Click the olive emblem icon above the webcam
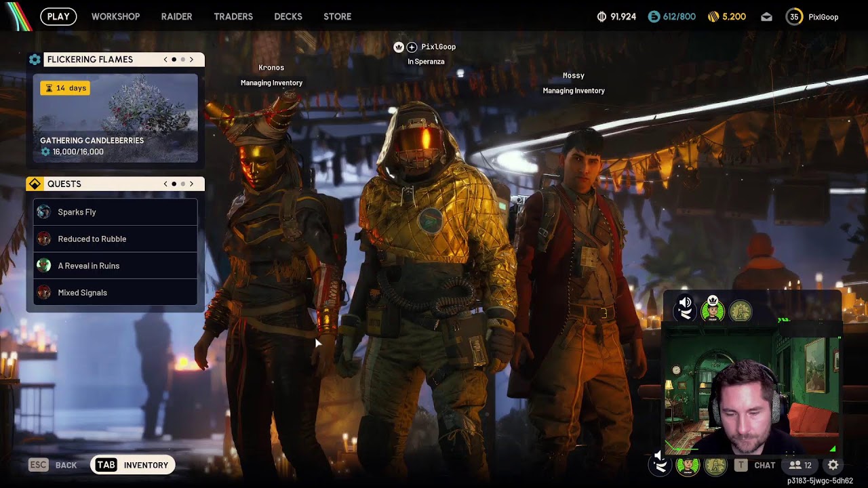Viewport: 868px width, 488px height. (741, 310)
